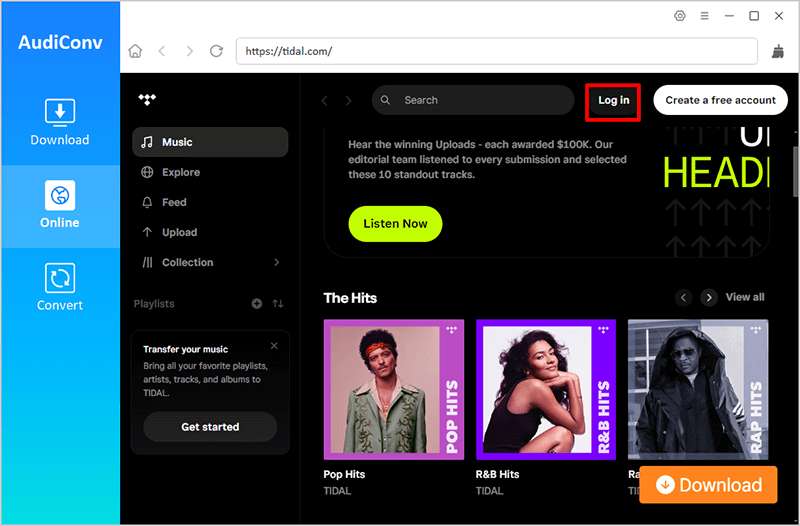
Task: Open the Download section in AudiConv sidebar
Action: (x=60, y=122)
